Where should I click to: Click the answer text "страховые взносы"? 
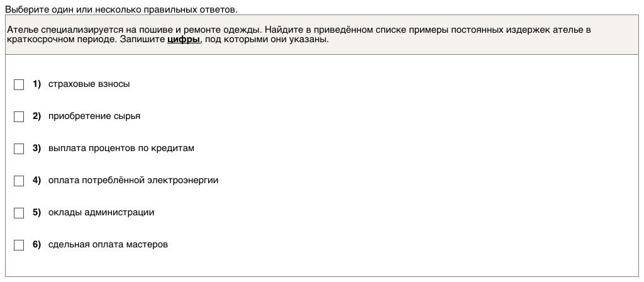[x=89, y=84]
